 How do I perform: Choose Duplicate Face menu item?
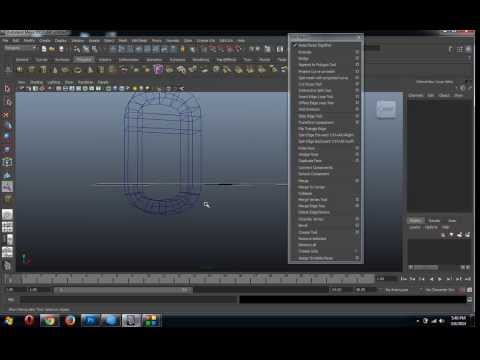pos(310,161)
